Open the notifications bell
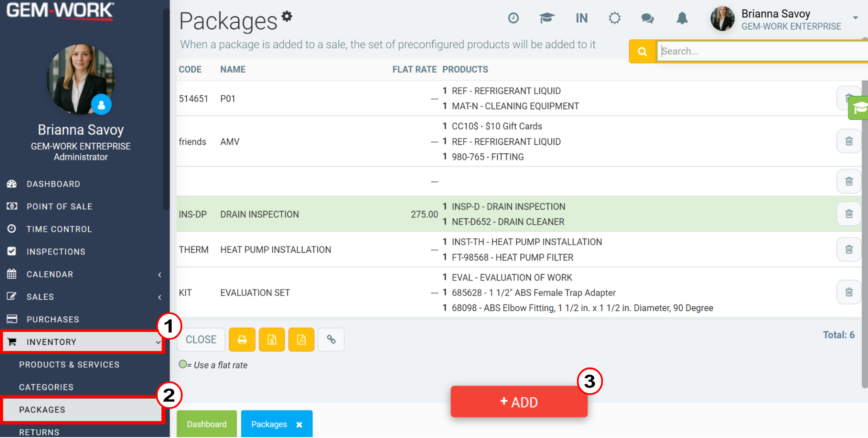Image resolution: width=868 pixels, height=438 pixels. pyautogui.click(x=682, y=18)
